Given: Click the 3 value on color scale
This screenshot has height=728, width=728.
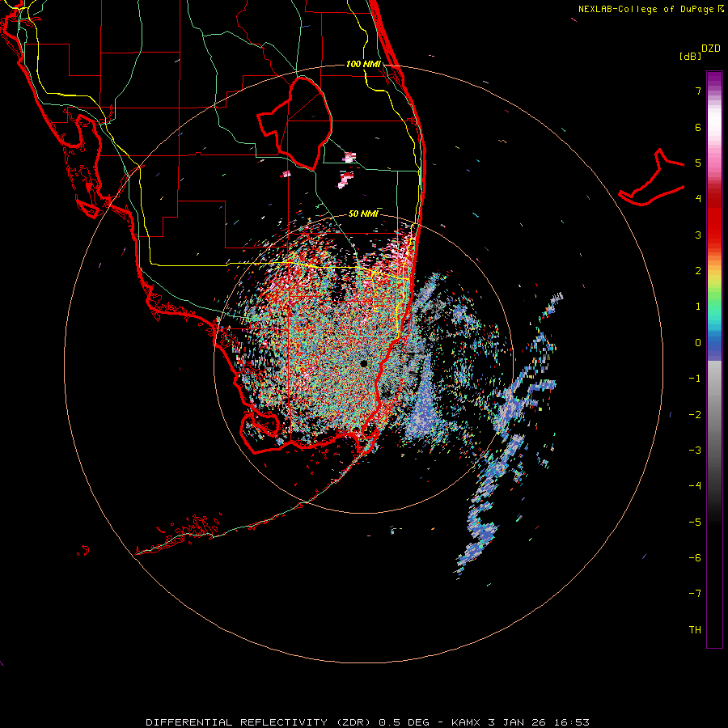Looking at the screenshot, I should click(698, 235).
